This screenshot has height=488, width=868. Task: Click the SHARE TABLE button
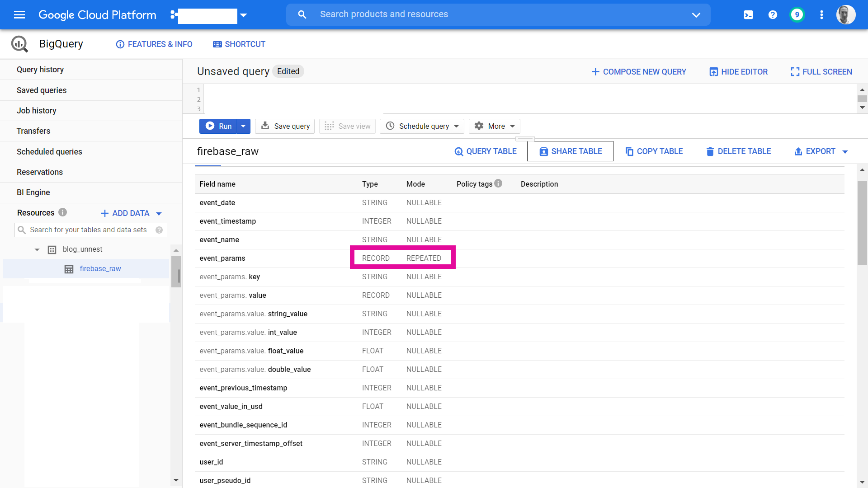pyautogui.click(x=570, y=151)
